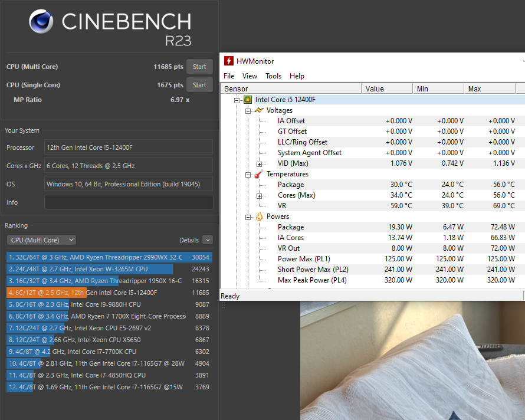Click the Details label in Ranking
The height and width of the screenshot is (420, 525).
coord(189,240)
